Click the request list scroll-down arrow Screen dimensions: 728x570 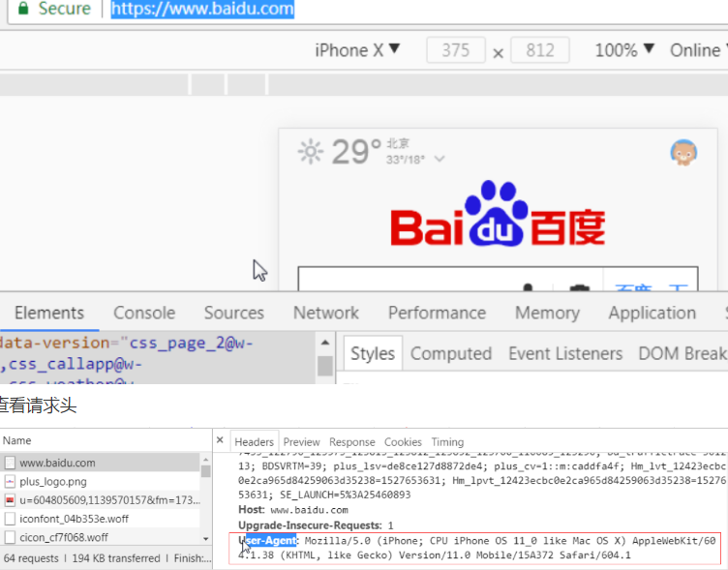205,539
